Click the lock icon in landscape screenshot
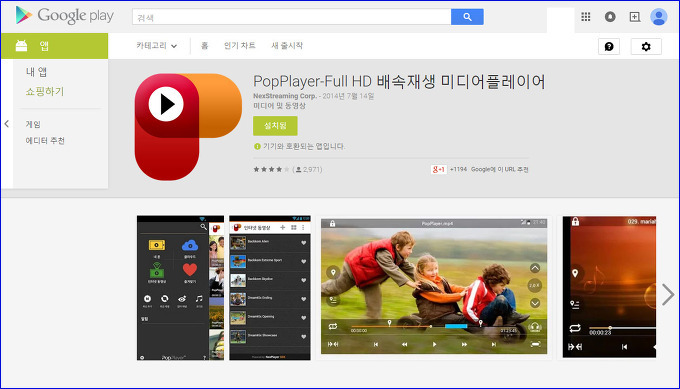680x389 pixels. [x=333, y=224]
